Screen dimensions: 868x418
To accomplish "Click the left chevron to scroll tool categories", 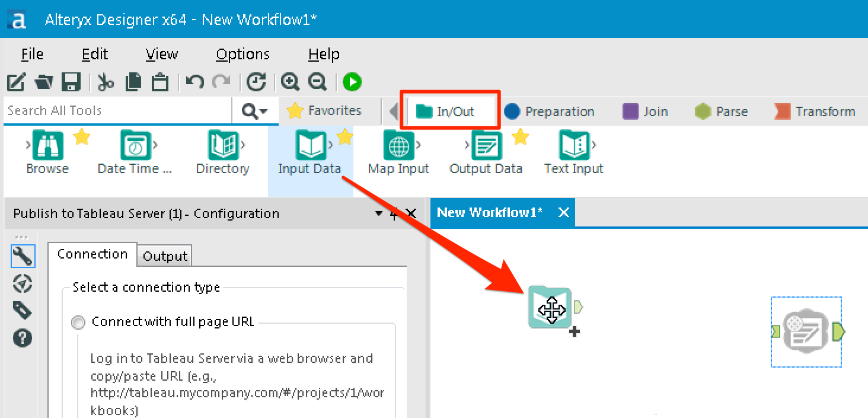I will [x=394, y=110].
